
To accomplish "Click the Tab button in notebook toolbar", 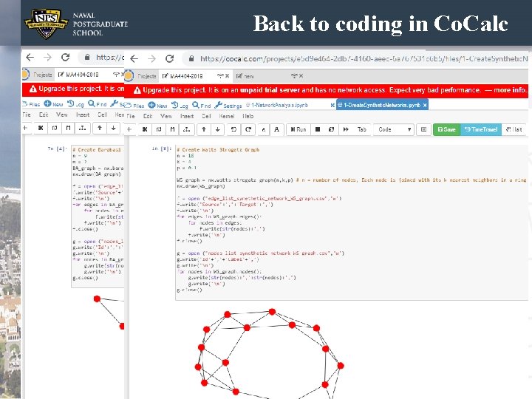I will [x=361, y=129].
